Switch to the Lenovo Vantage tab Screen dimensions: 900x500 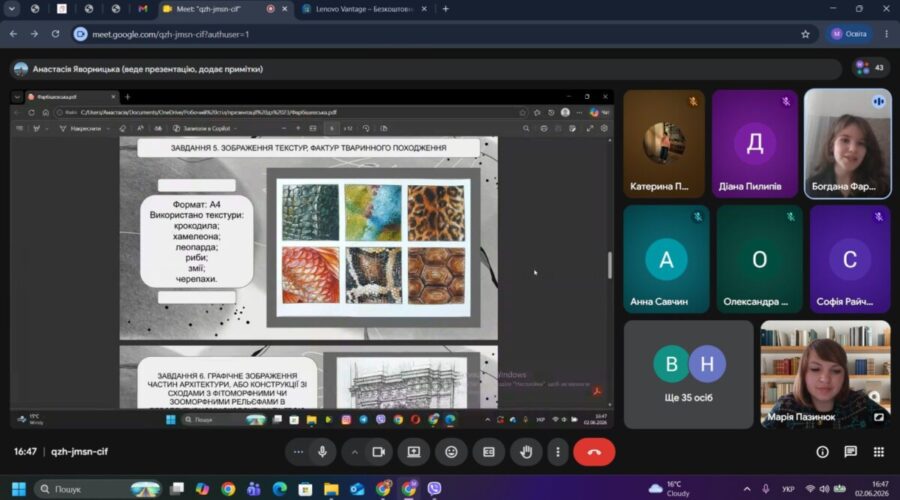(364, 9)
